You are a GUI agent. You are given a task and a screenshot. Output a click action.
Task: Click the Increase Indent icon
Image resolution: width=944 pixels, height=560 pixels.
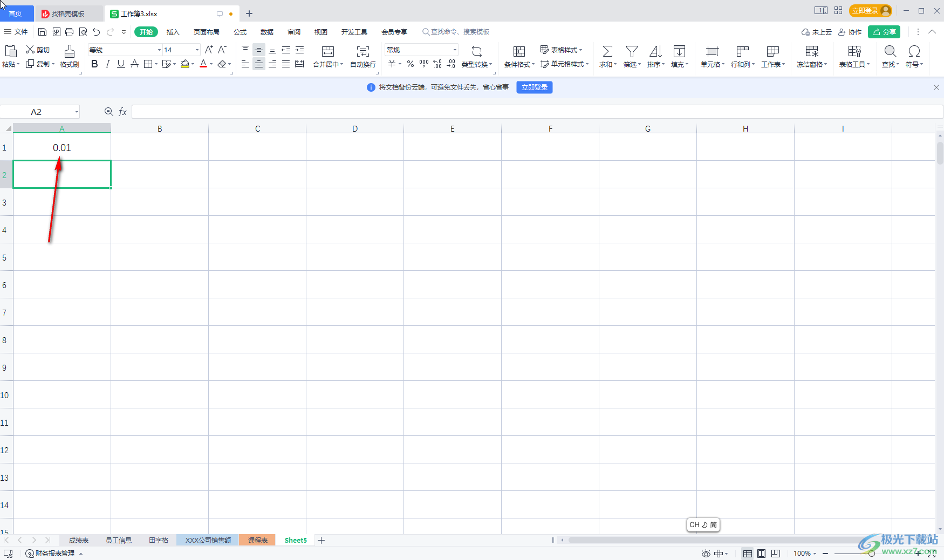299,50
